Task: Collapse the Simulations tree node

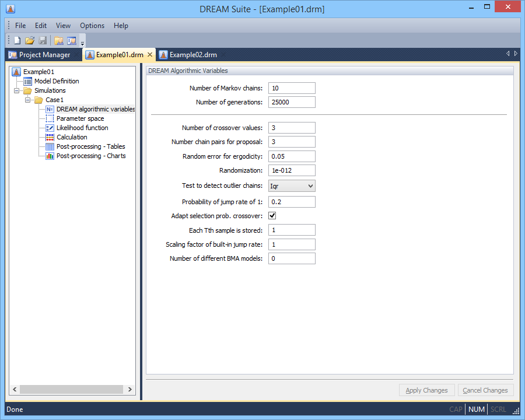Action: [x=16, y=90]
